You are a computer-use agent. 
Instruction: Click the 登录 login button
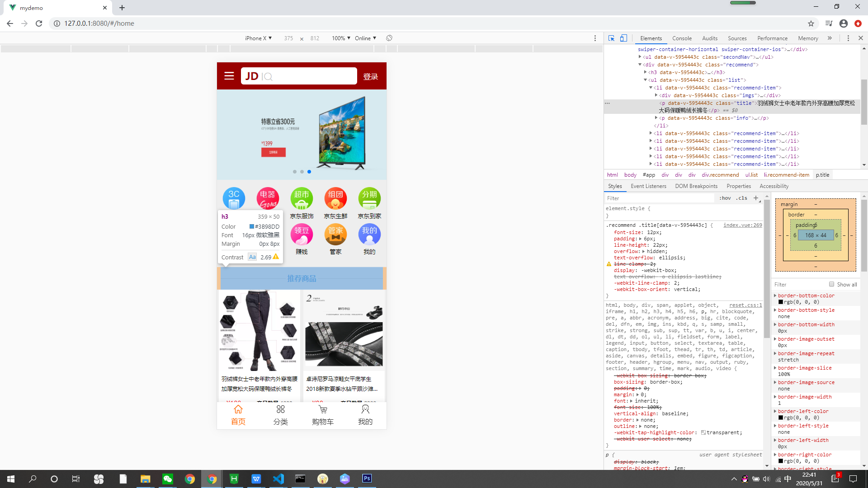point(370,77)
